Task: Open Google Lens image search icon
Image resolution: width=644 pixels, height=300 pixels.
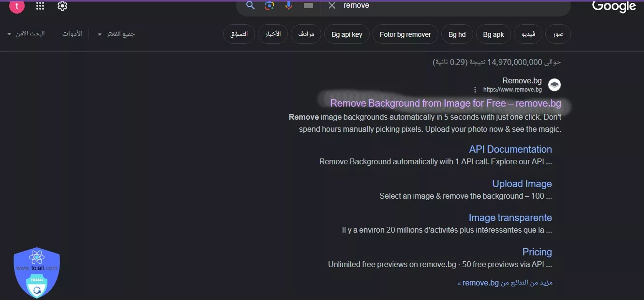Action: point(270,5)
